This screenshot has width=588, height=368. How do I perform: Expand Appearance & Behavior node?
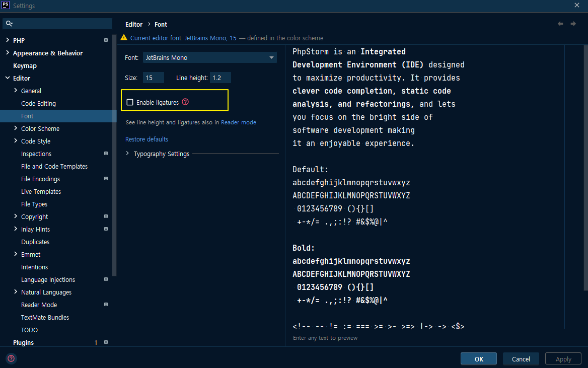coord(8,52)
